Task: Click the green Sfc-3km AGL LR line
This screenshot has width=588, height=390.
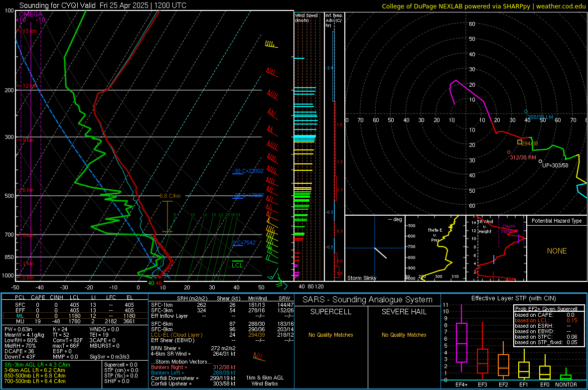Action: click(37, 365)
